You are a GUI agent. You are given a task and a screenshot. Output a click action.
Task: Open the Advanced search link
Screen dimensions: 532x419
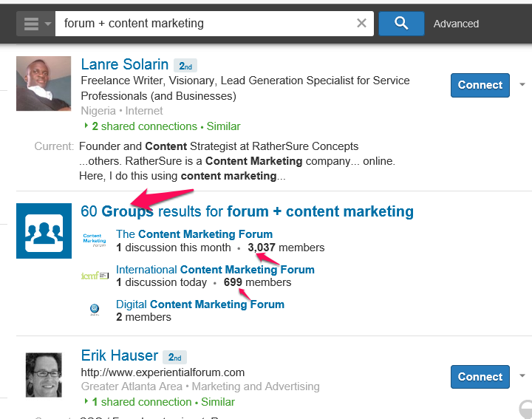pos(456,24)
